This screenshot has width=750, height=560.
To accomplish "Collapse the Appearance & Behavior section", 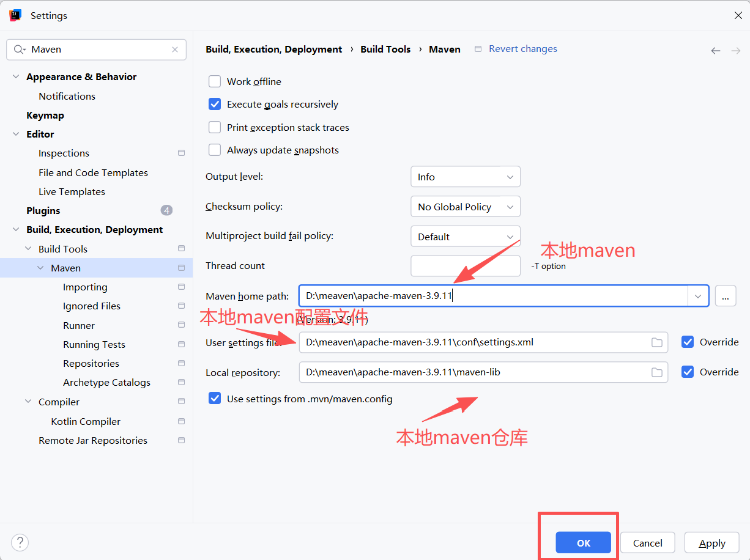I will tap(16, 77).
